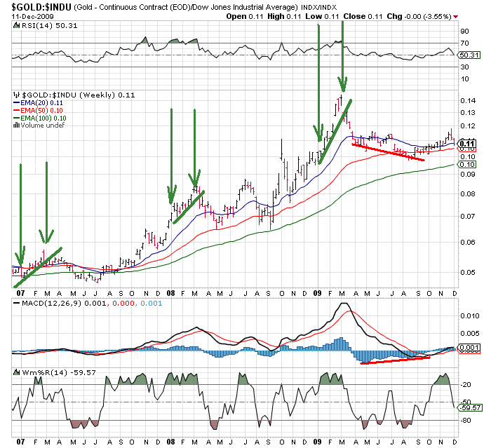The height and width of the screenshot is (448, 491).
Task: Click the RSI axis label 30
Action: click(x=464, y=67)
